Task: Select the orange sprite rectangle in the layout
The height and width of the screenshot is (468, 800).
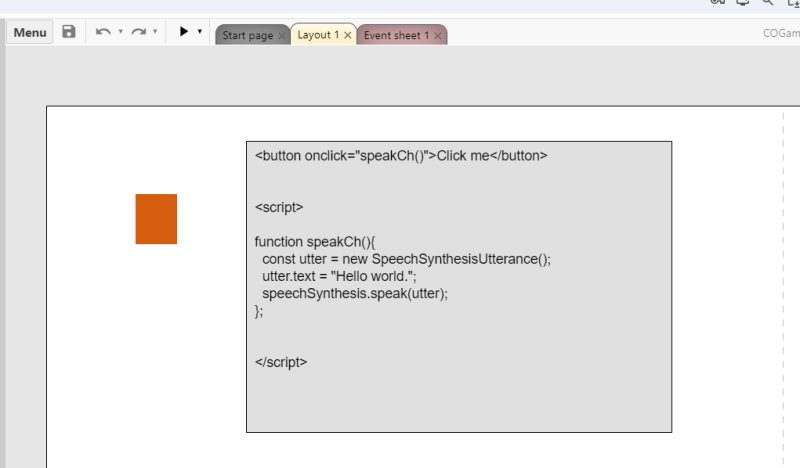Action: click(156, 219)
